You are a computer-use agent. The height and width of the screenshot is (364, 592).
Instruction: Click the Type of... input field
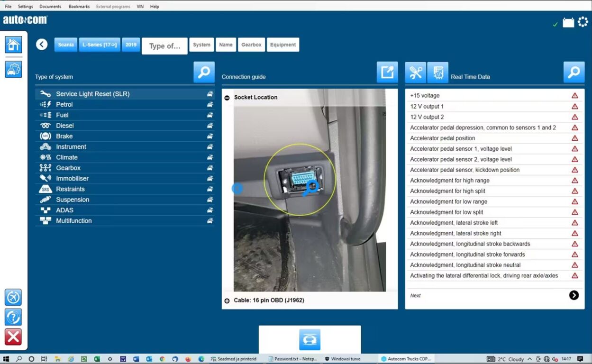(165, 46)
